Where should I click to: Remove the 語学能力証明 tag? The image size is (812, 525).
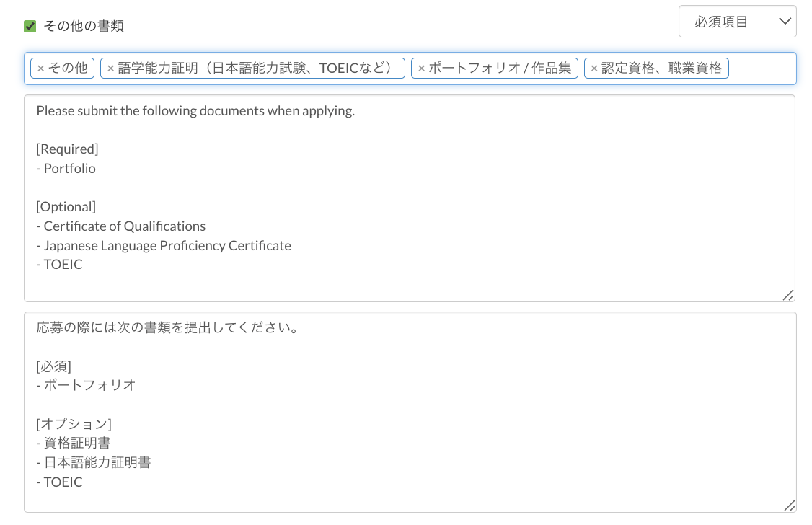(110, 69)
